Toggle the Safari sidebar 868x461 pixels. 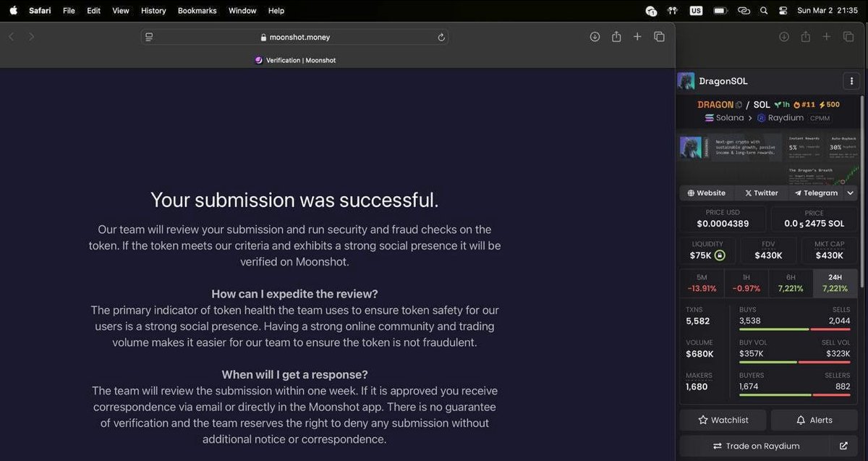[x=148, y=36]
